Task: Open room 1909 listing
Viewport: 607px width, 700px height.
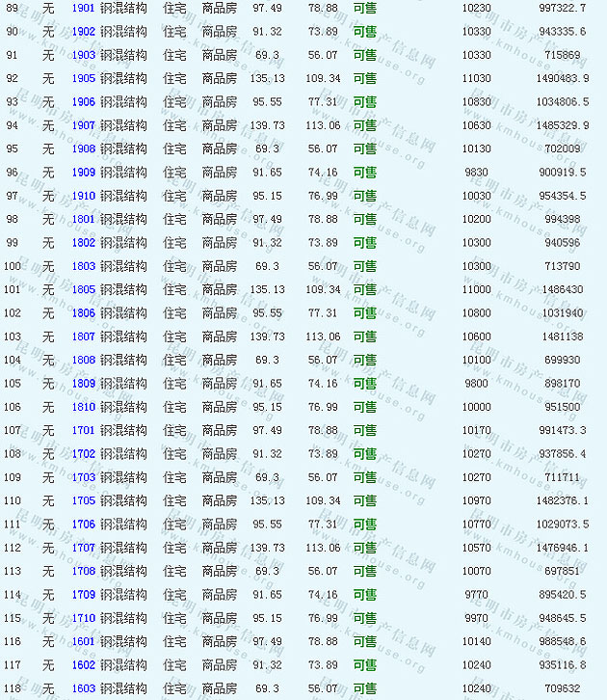Action: click(84, 173)
